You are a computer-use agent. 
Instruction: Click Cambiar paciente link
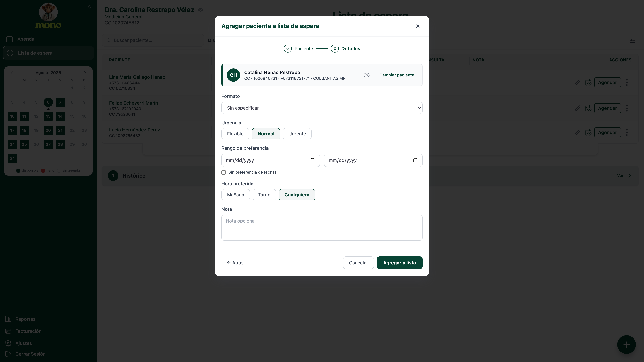pyautogui.click(x=396, y=75)
